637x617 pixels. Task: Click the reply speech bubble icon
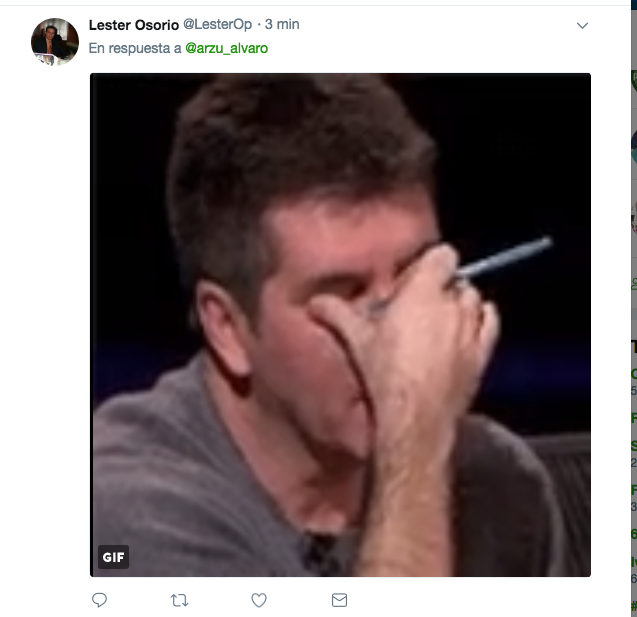point(99,600)
